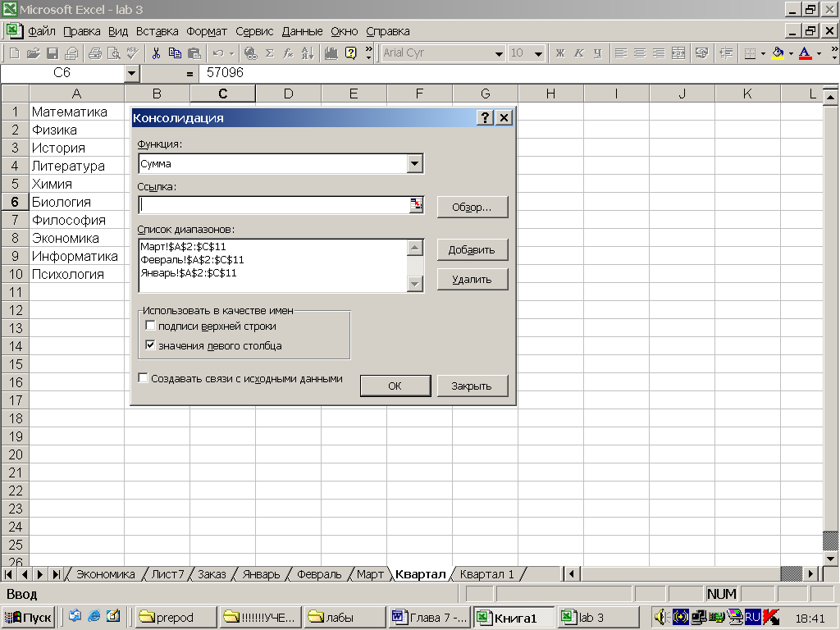Switch to the Январь sheet tab
Viewport: 840px width, 630px height.
click(x=261, y=574)
